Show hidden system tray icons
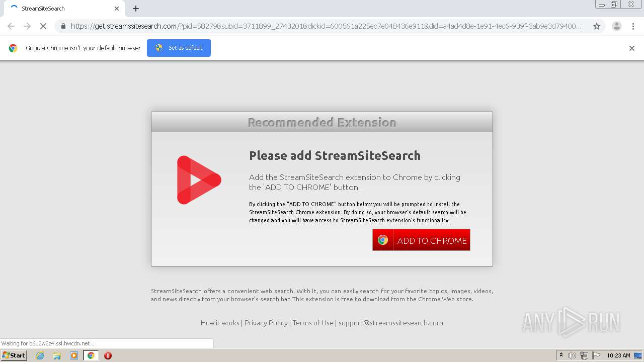The width and height of the screenshot is (644, 362). [561, 355]
